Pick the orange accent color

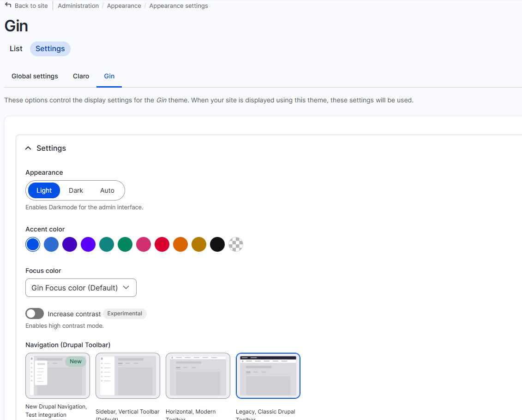[180, 244]
